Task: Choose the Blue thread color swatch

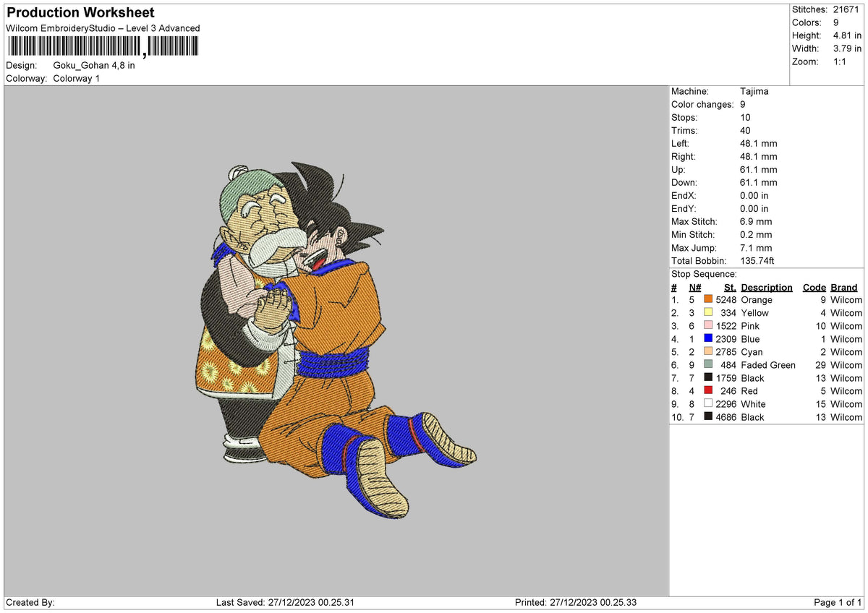Action: (708, 338)
